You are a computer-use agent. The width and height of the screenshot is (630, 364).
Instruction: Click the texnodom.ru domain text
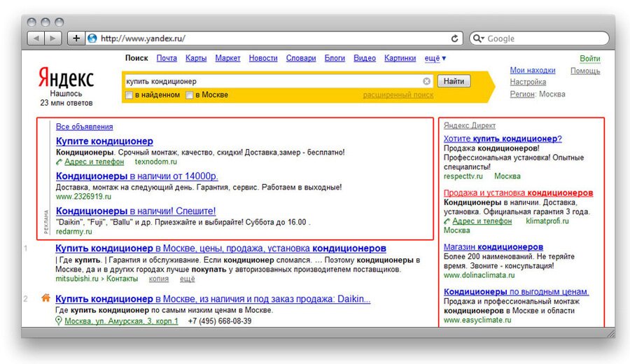point(156,162)
